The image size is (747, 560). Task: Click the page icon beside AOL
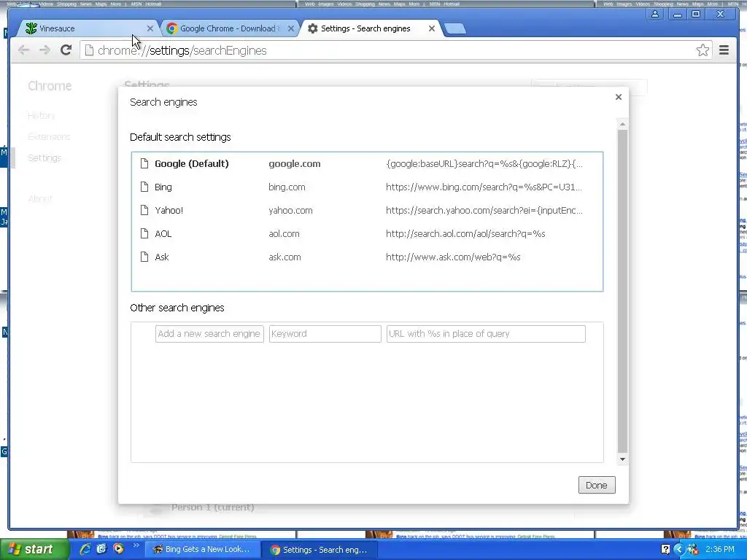144,234
